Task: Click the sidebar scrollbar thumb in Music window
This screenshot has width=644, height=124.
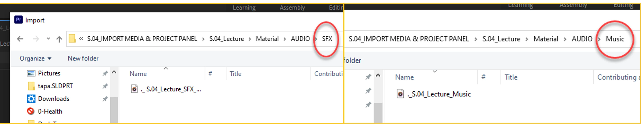Action: point(378,113)
